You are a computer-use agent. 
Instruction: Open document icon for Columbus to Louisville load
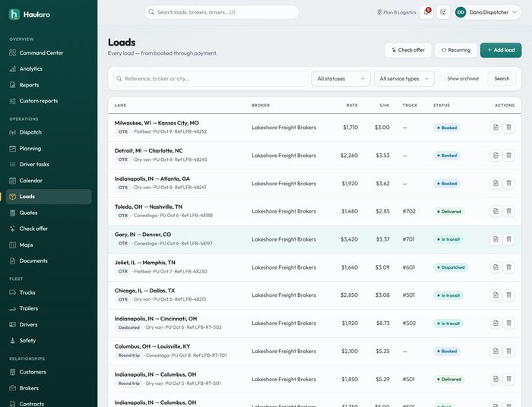coord(496,351)
